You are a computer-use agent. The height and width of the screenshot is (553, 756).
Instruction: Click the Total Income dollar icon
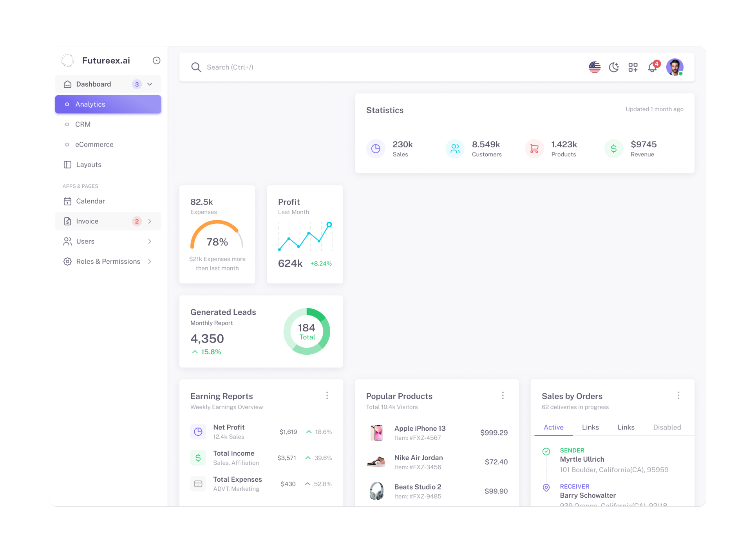(x=198, y=458)
